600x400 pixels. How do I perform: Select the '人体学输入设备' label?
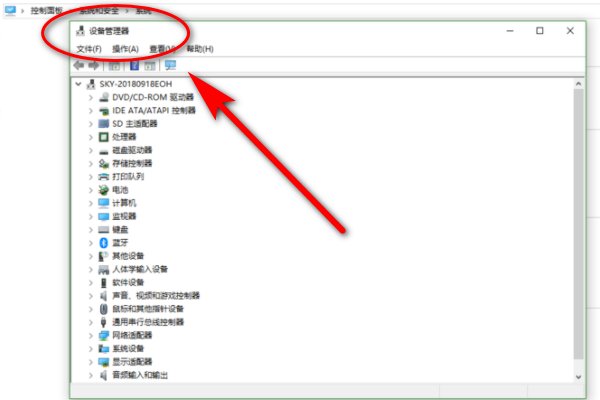pyautogui.click(x=140, y=269)
